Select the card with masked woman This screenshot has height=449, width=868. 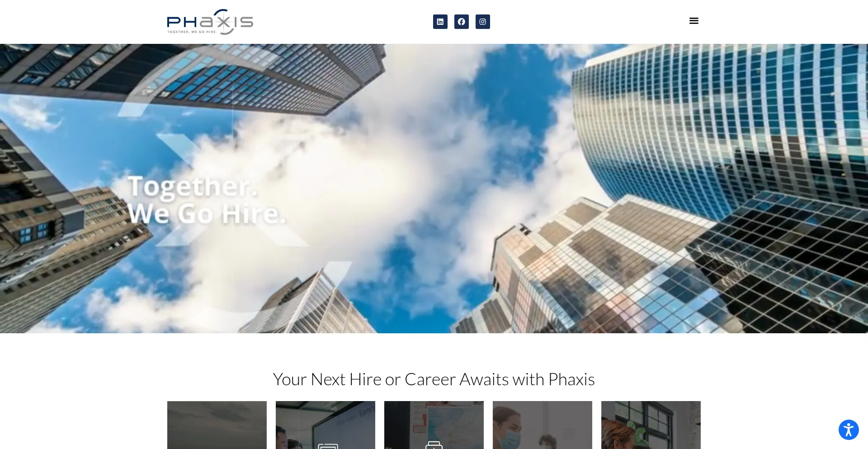click(x=542, y=425)
